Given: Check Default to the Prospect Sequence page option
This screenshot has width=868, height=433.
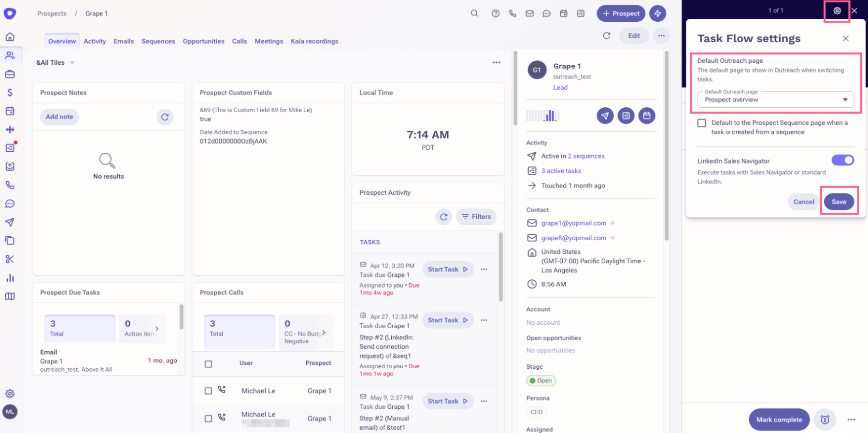Looking at the screenshot, I should click(x=701, y=123).
